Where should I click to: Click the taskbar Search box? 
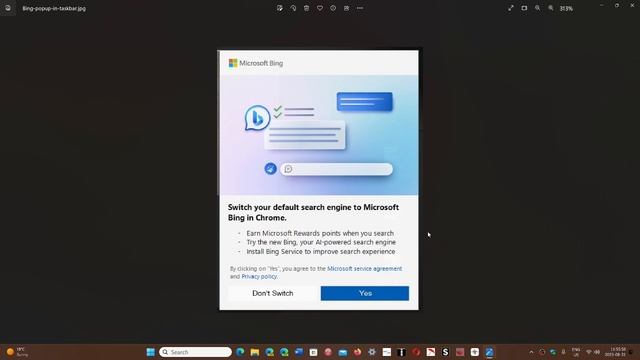196,352
